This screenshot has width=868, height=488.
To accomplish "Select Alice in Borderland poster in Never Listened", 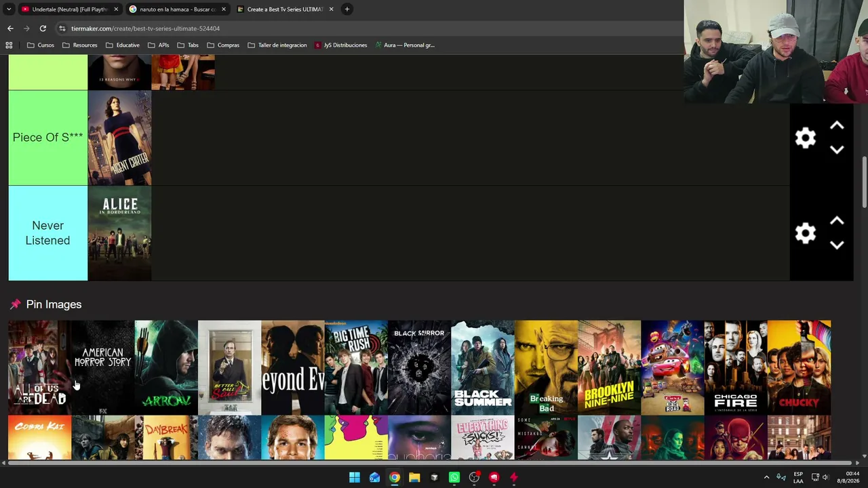I will 119,233.
